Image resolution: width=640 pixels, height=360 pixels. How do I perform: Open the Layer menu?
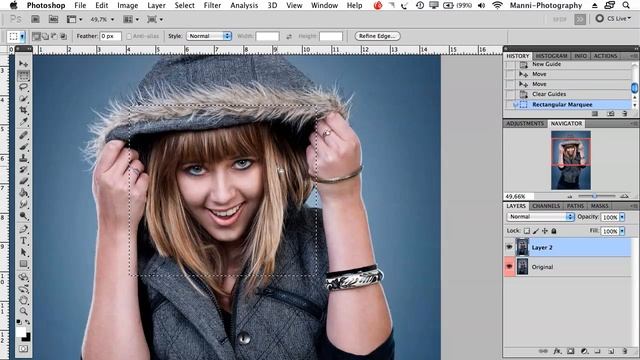156,5
